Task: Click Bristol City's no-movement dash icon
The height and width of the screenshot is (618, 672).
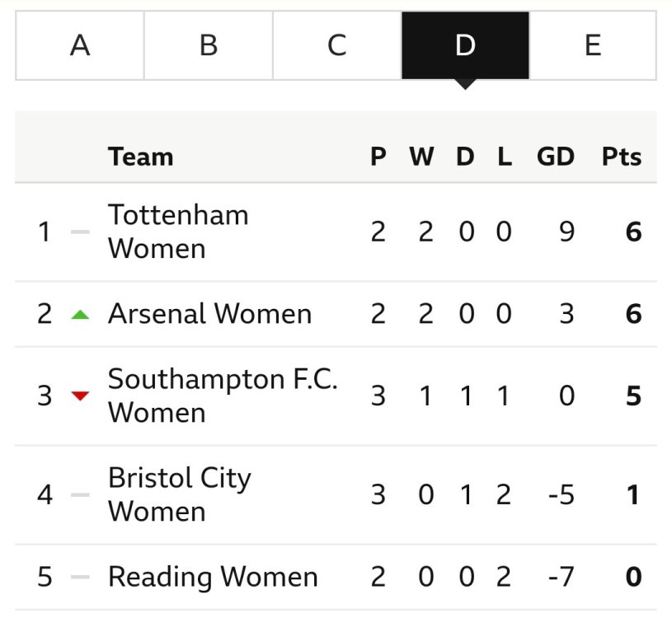Action: (x=80, y=495)
